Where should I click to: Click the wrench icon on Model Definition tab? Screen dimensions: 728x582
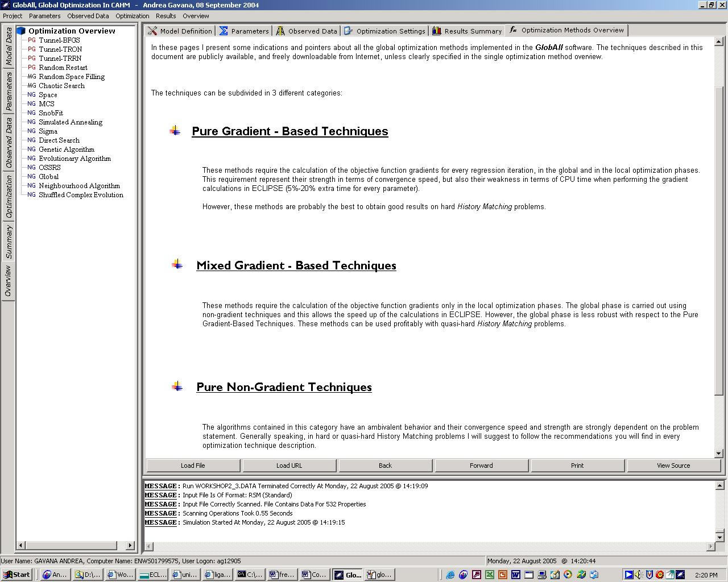152,31
